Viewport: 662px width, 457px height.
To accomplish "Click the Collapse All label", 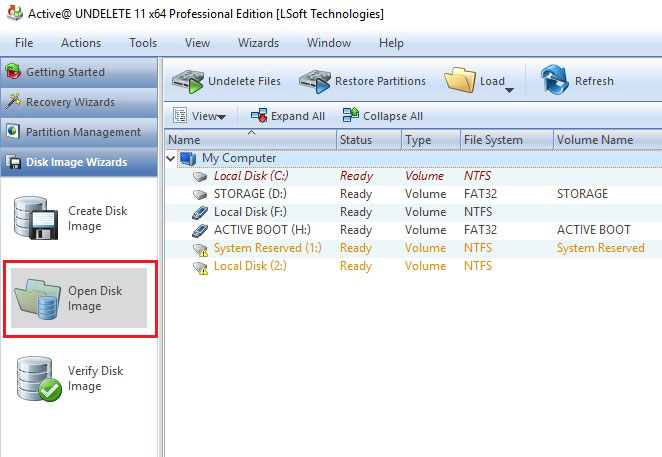I will (x=393, y=116).
